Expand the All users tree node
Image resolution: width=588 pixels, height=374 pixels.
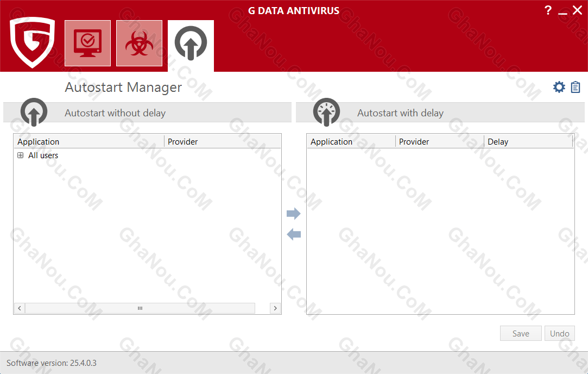click(x=20, y=155)
